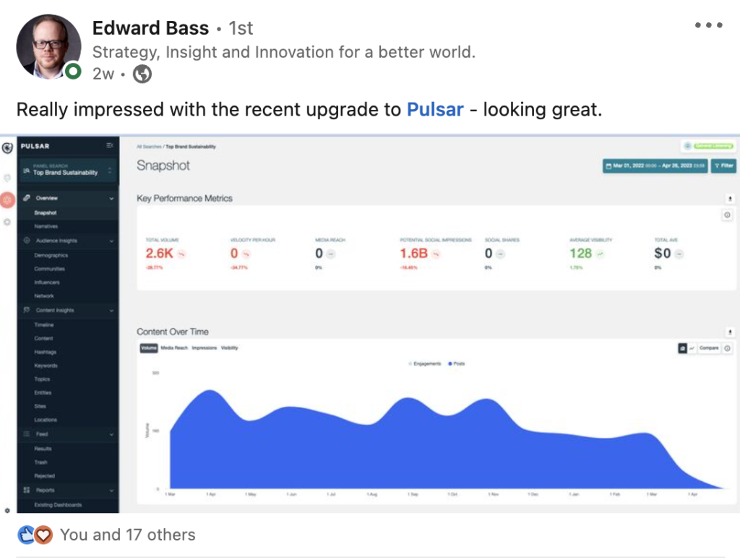This screenshot has width=740, height=560.
Task: Select the area chart view icon
Action: click(682, 348)
